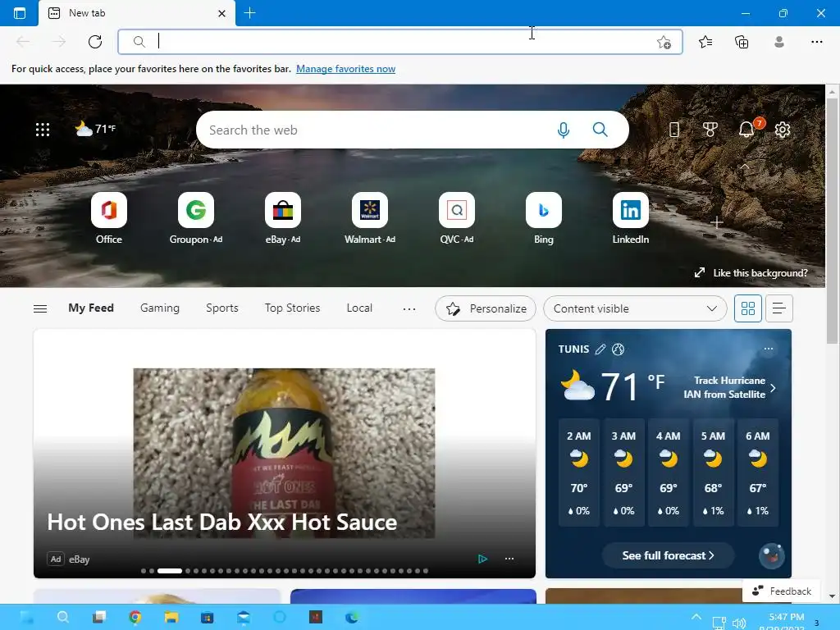The width and height of the screenshot is (840, 630).
Task: Switch to list layout view
Action: click(779, 308)
